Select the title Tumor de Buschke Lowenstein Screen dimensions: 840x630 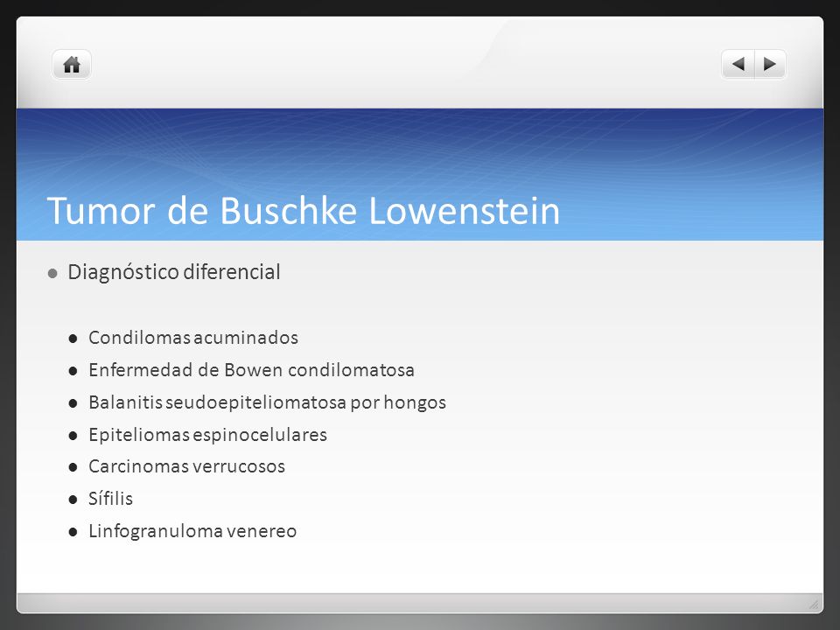pyautogui.click(x=304, y=211)
